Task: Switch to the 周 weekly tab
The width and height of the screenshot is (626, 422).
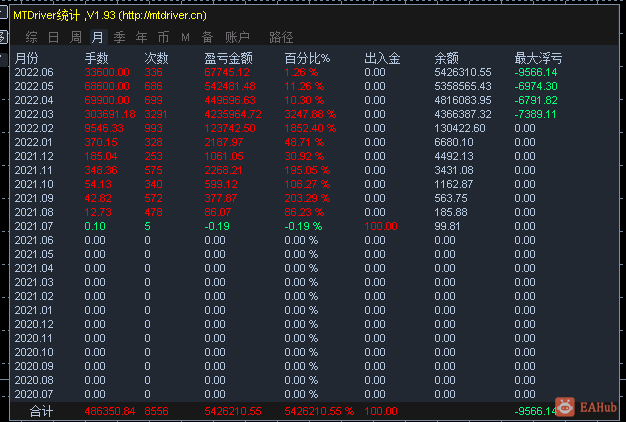Action: point(75,38)
